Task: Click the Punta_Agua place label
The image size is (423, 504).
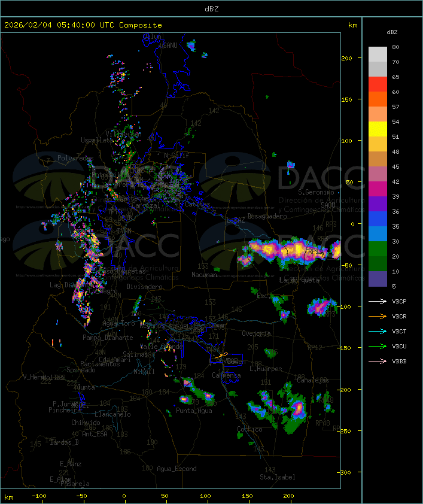Action: tap(194, 411)
